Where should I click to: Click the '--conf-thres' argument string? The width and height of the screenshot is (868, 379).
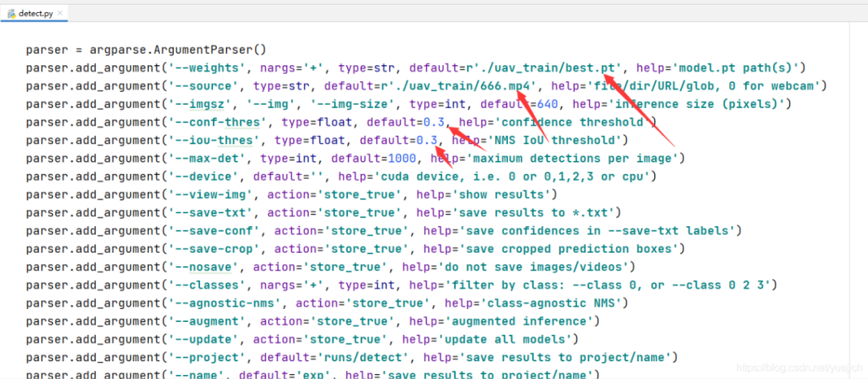pos(221,122)
